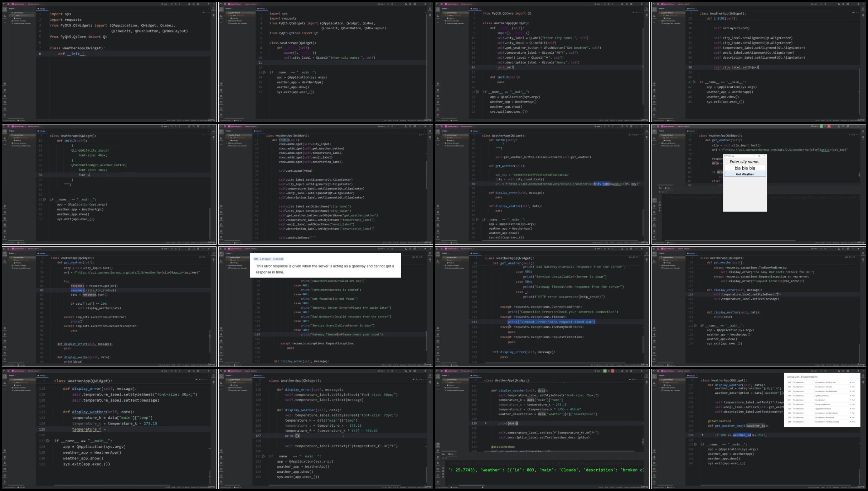Click 'Group 2xx: Thunderstorm' heading in white popup

tap(802, 377)
